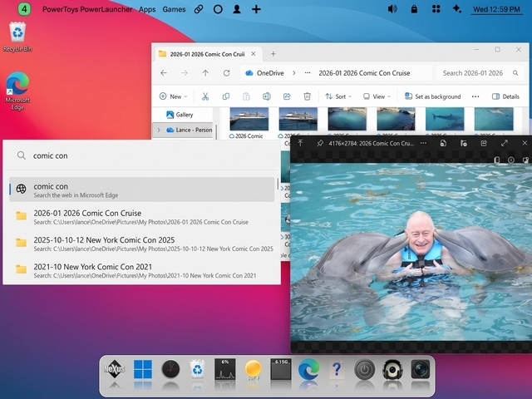Select the 2026-01 2026 Comic Con Cruise tab
Screen dimensions: 532x399
[x=207, y=54]
